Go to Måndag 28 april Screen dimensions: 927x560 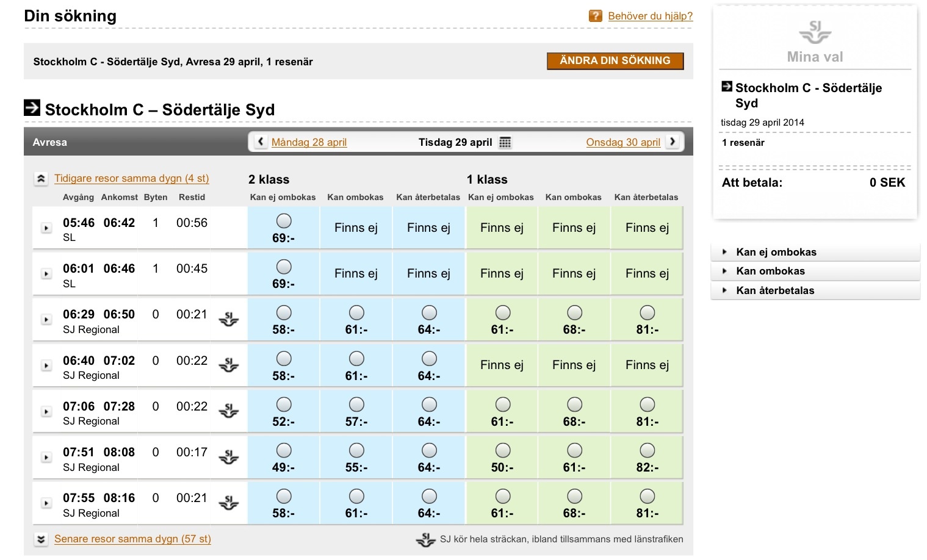coord(309,142)
